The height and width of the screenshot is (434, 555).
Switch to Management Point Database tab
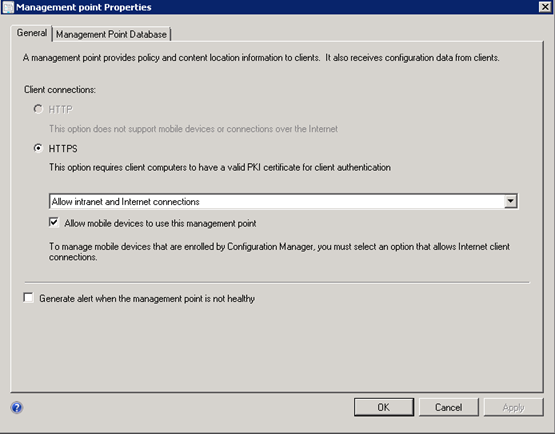[111, 34]
